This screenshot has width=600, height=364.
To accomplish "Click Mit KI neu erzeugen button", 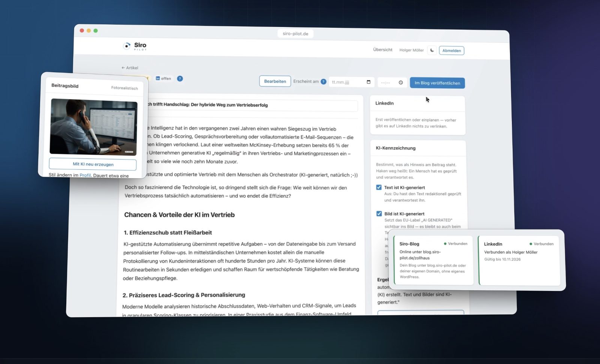I will pos(93,164).
